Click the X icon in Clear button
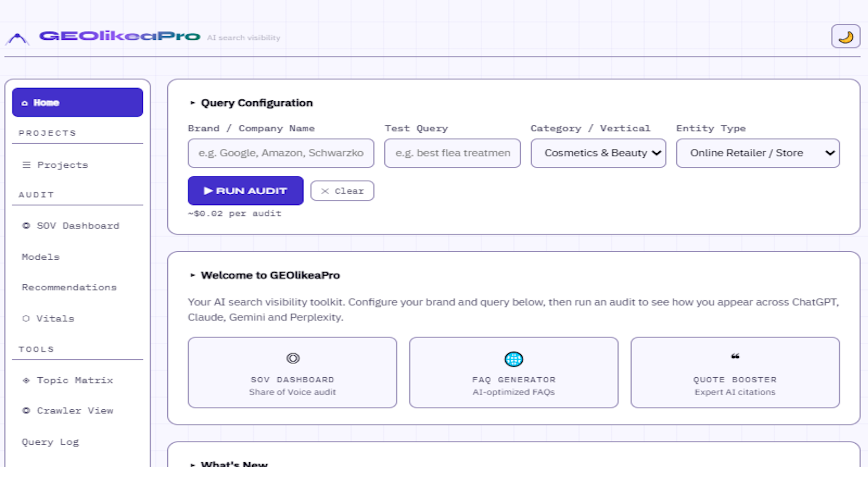868x488 pixels. [325, 191]
